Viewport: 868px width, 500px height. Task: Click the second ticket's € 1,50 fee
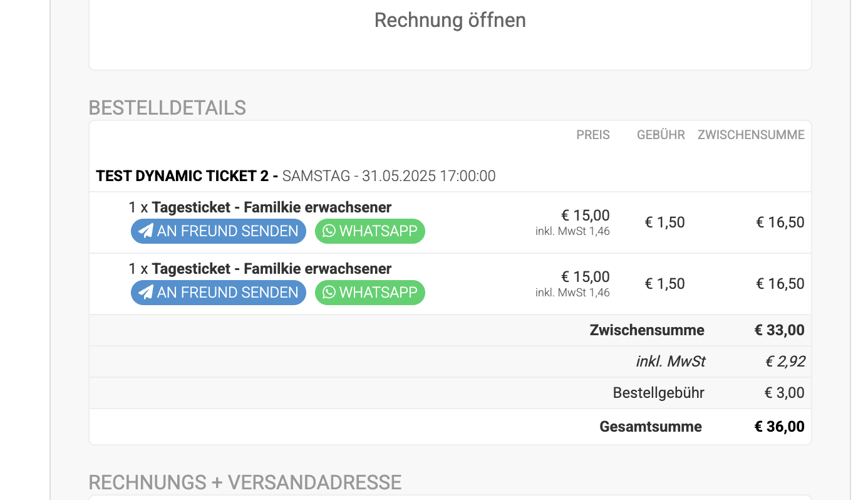tap(664, 284)
